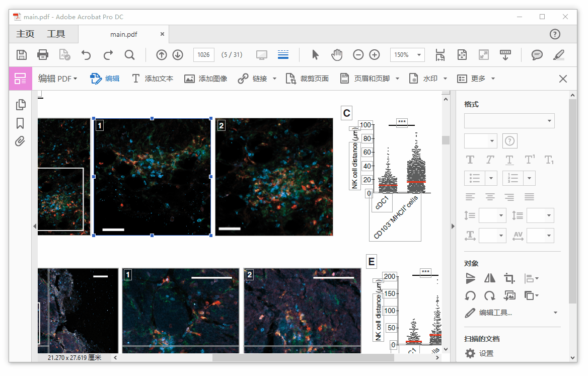
Task: Switch to the 工具 tab
Action: click(x=56, y=34)
